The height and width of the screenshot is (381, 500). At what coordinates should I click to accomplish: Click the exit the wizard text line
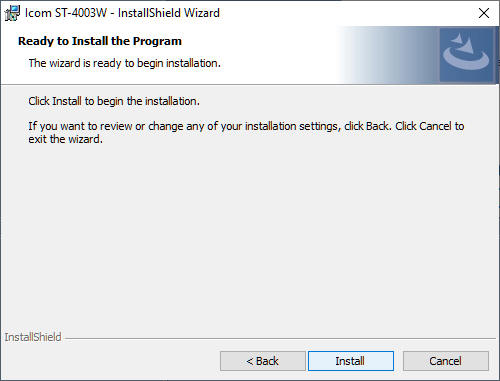coord(65,139)
